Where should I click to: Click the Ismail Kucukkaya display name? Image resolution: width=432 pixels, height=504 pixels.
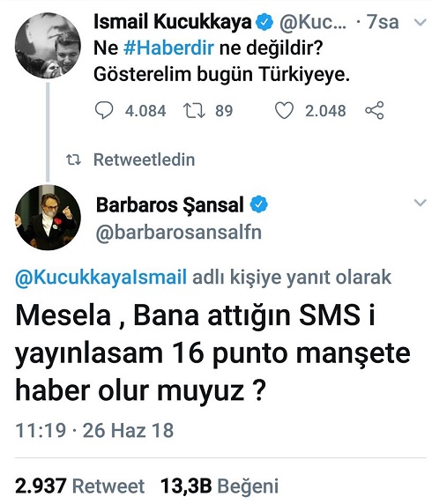173,22
